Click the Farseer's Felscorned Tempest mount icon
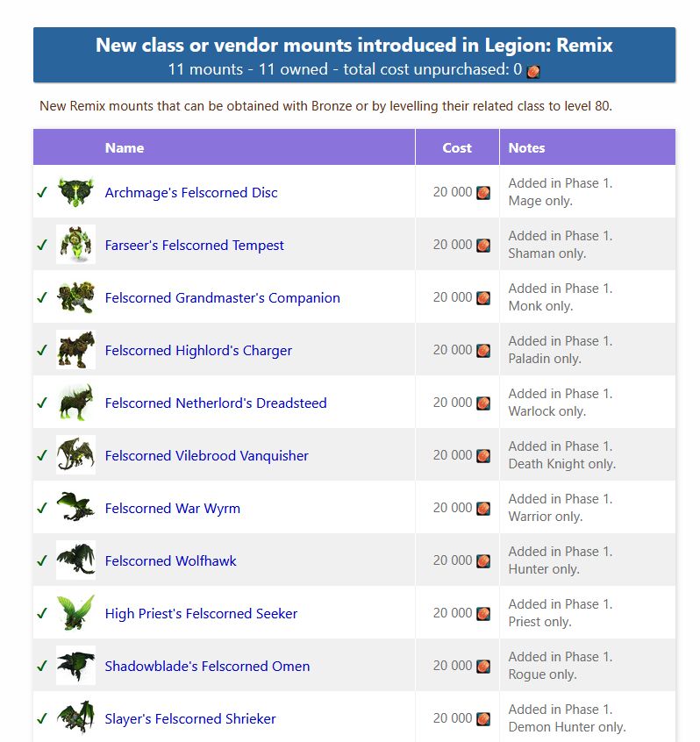This screenshot has height=742, width=700. tap(75, 244)
